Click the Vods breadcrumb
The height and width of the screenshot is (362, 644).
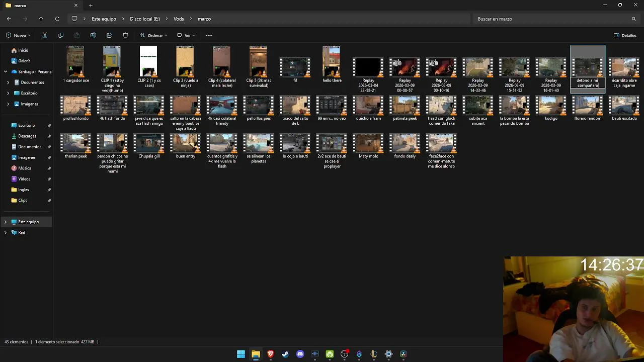tap(179, 19)
